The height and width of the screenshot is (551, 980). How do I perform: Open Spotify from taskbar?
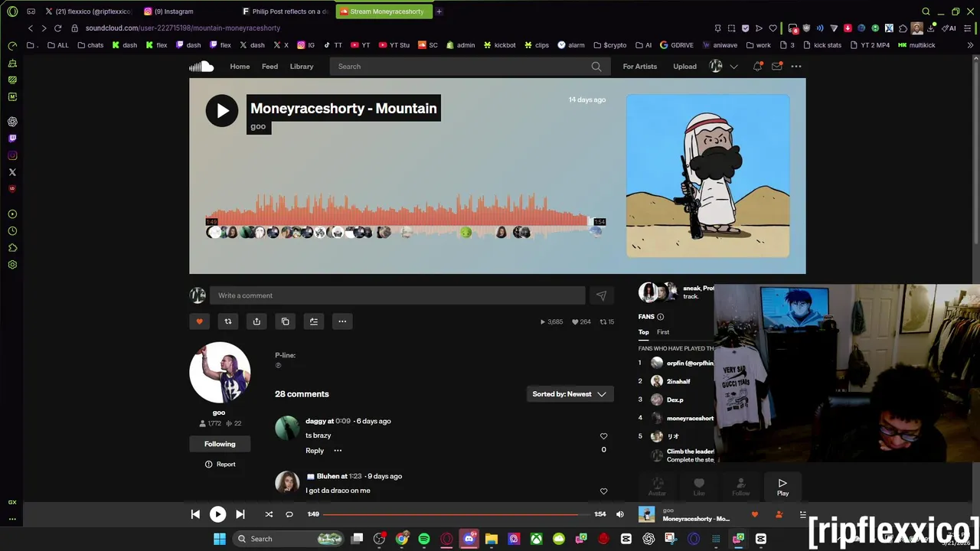pyautogui.click(x=424, y=539)
